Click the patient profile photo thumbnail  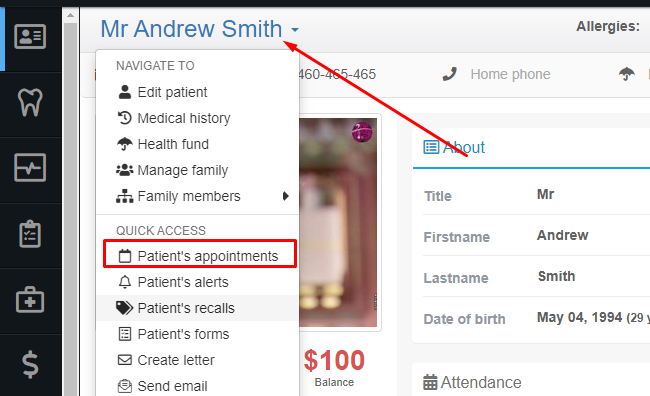[338, 223]
